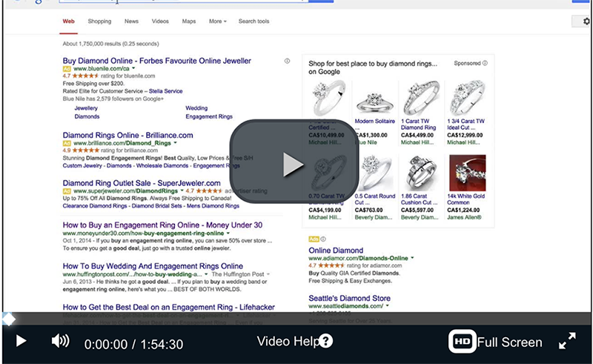
Task: Open Diamond Bridal Sets sitelink
Action: (156, 206)
